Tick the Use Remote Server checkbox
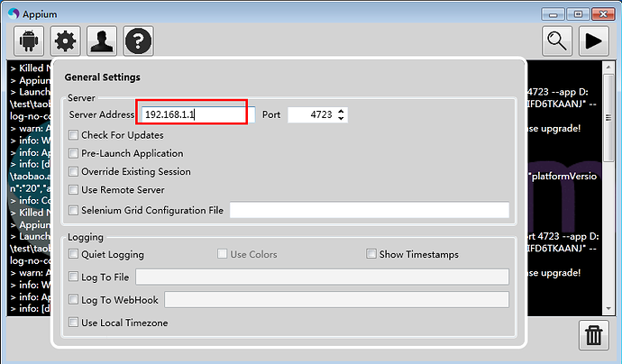 (73, 189)
